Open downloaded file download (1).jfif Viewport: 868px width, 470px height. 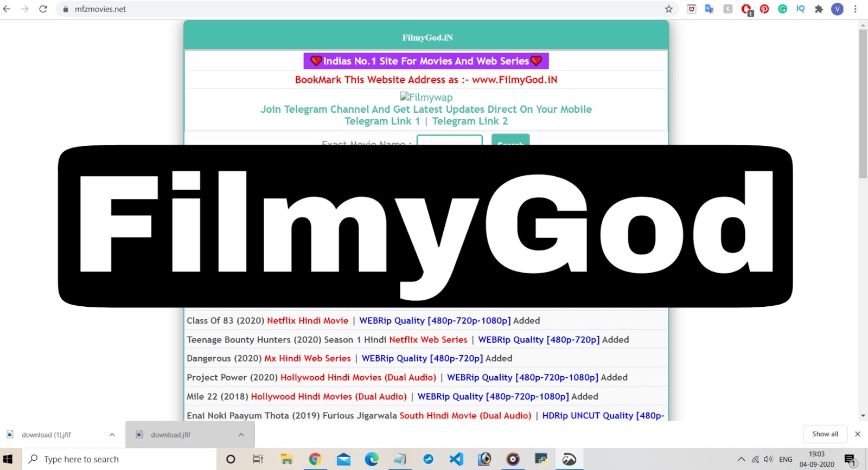46,435
